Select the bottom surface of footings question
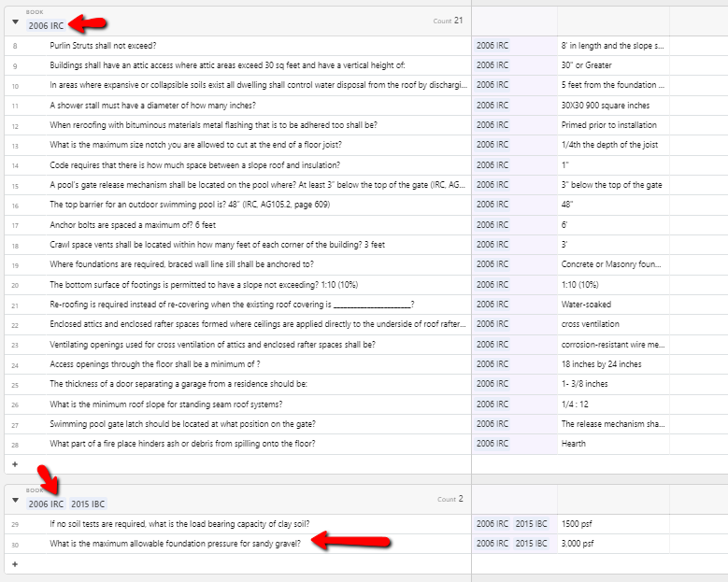This screenshot has height=582, width=728. (x=204, y=285)
